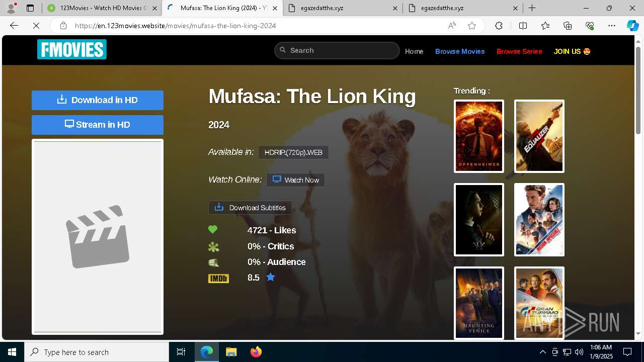Viewport: 644px width, 362px height.
Task: Open the volume control in tray
Action: pos(579,352)
